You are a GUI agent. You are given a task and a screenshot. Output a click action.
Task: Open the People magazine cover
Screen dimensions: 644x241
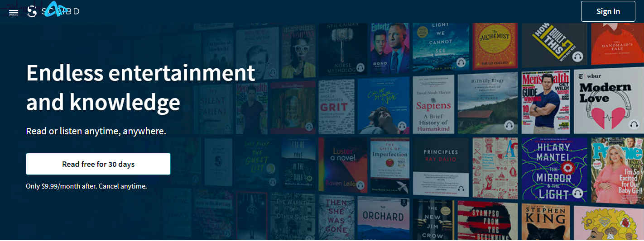pos(617,170)
